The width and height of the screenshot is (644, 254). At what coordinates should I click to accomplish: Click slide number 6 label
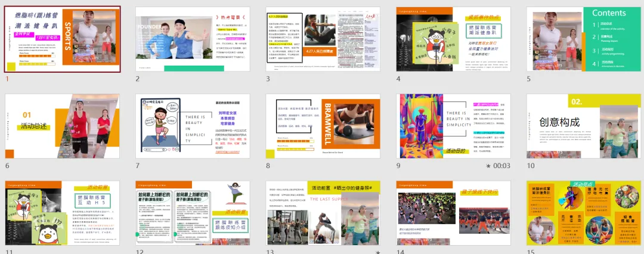[7, 166]
